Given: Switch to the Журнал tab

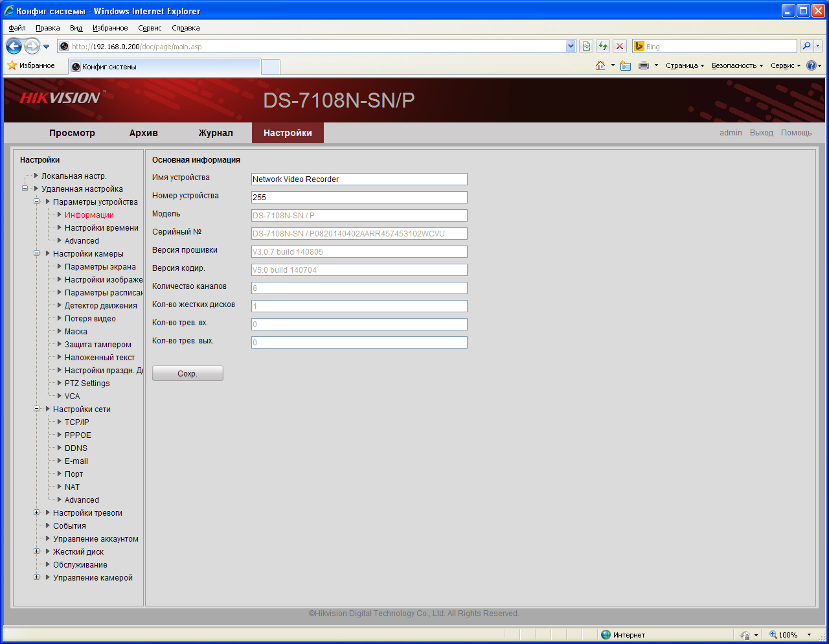Looking at the screenshot, I should [x=216, y=133].
